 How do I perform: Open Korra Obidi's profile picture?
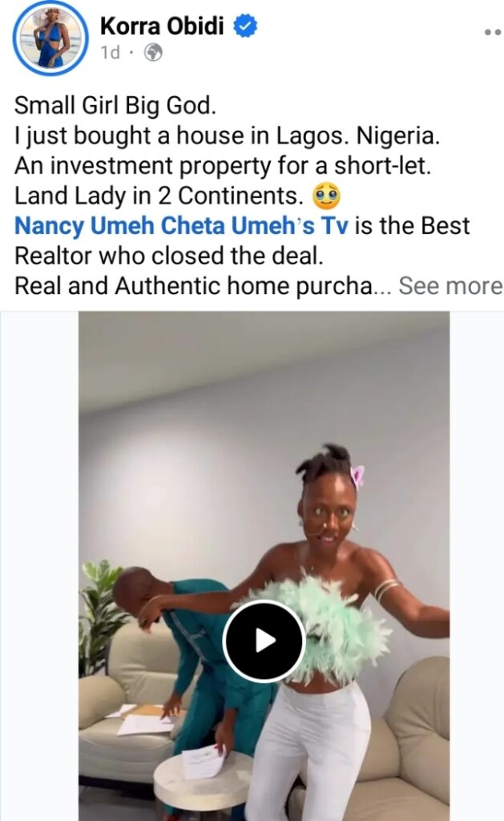click(x=50, y=38)
